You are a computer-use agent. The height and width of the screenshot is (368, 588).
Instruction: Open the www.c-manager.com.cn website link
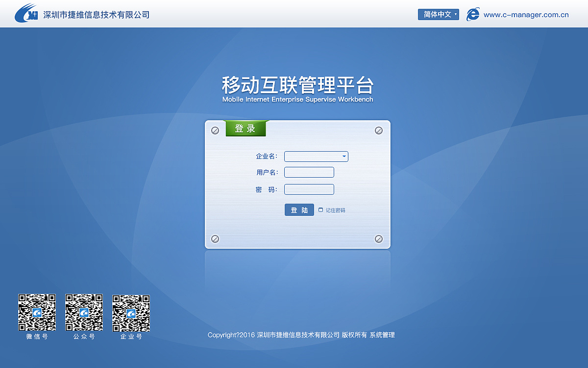point(526,15)
